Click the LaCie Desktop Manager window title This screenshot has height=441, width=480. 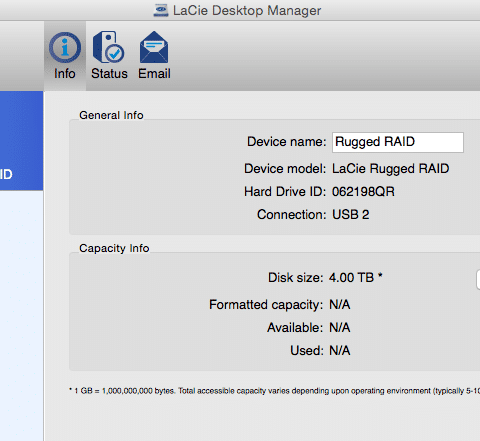(247, 10)
